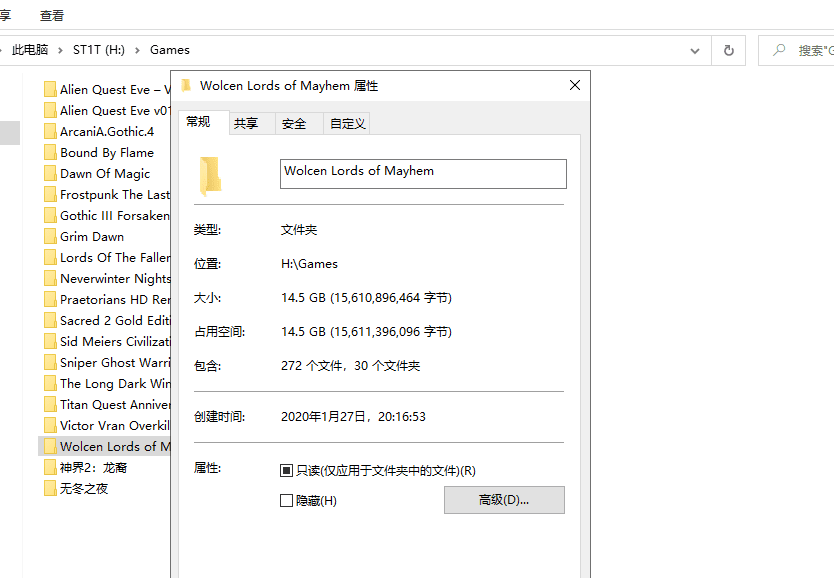Click Frostpunk The Last folder icon

click(51, 195)
